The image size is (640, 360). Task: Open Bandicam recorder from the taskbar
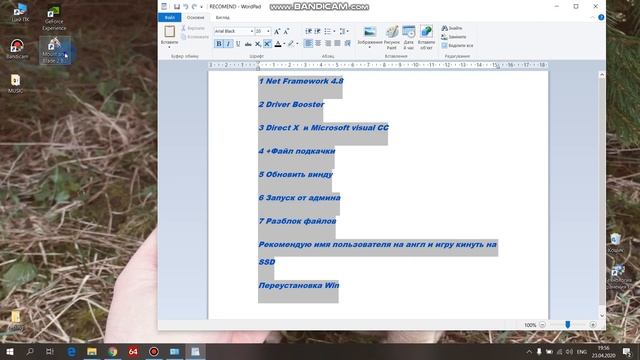153,351
